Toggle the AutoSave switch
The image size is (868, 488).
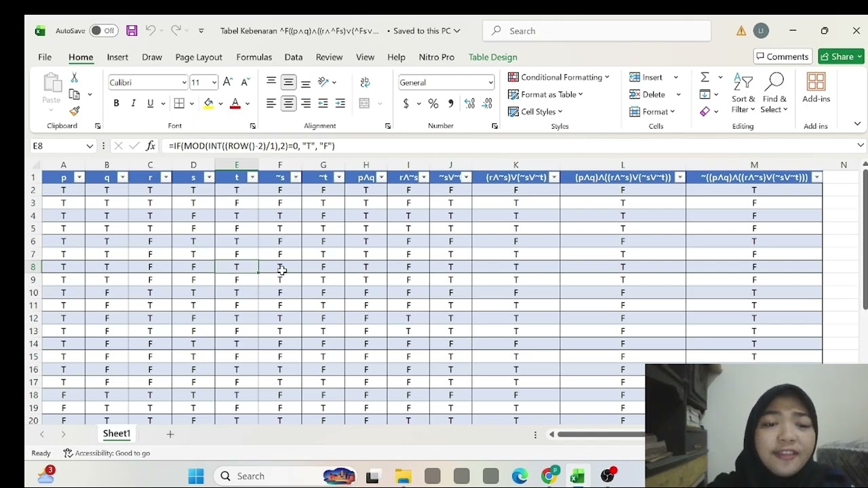103,30
